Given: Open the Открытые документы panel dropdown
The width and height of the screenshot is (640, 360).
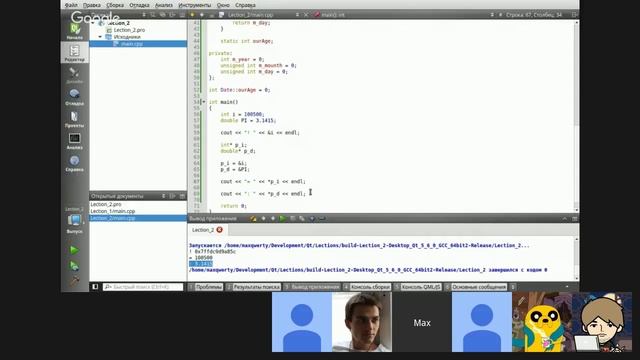Looking at the screenshot, I should 163,196.
